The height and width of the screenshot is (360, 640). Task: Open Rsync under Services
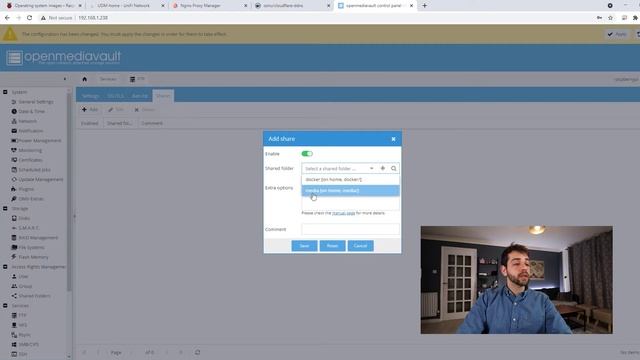pos(24,335)
